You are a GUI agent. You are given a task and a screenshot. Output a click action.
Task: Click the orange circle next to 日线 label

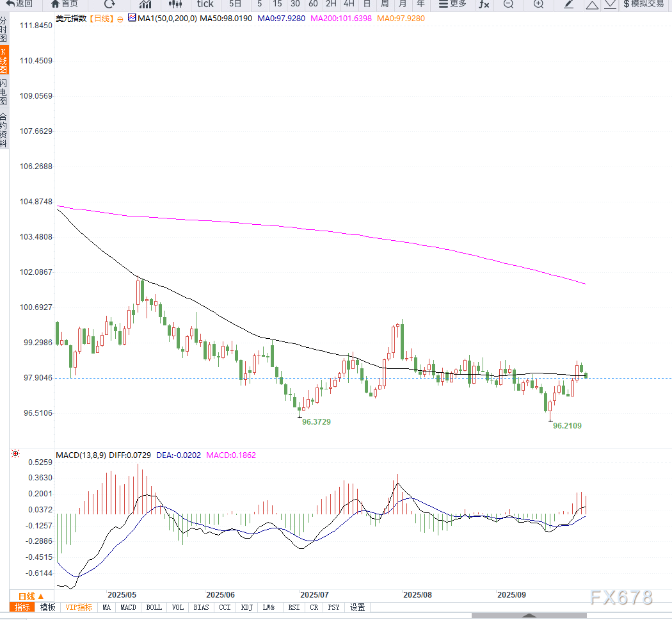click(x=120, y=19)
